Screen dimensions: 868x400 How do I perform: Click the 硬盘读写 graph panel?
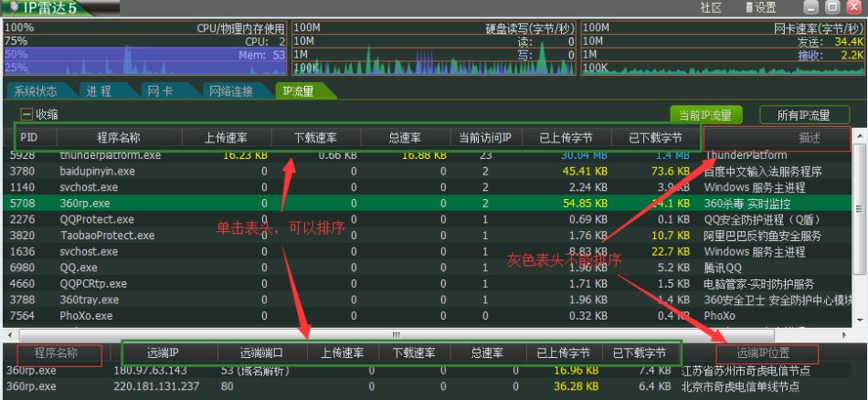(x=434, y=48)
